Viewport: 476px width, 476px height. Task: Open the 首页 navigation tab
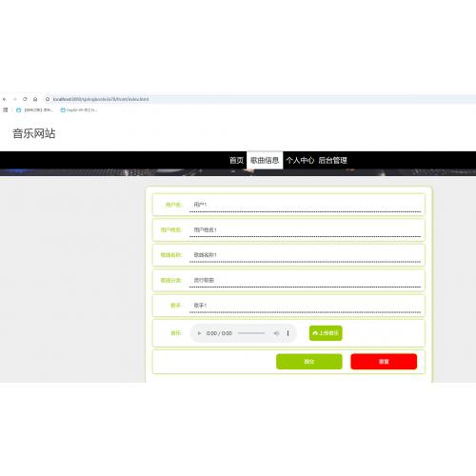coord(236,160)
